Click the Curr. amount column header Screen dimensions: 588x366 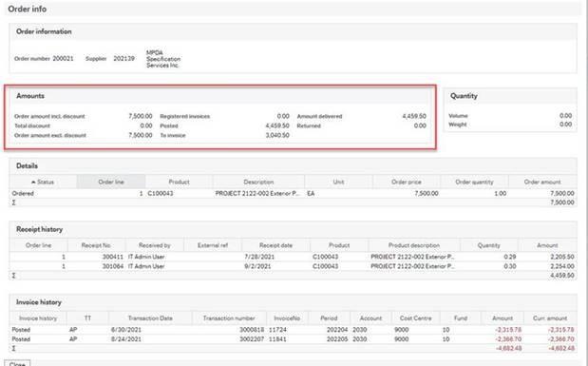coord(550,318)
